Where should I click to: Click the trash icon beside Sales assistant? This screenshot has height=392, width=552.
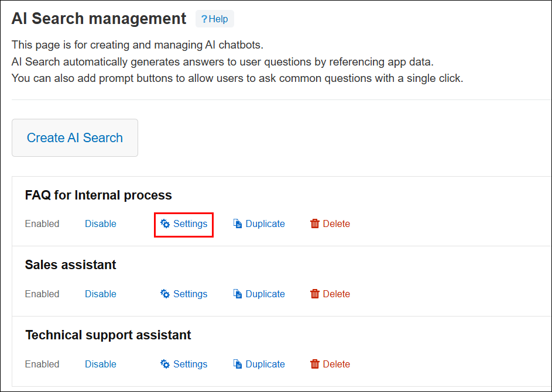[x=314, y=294]
